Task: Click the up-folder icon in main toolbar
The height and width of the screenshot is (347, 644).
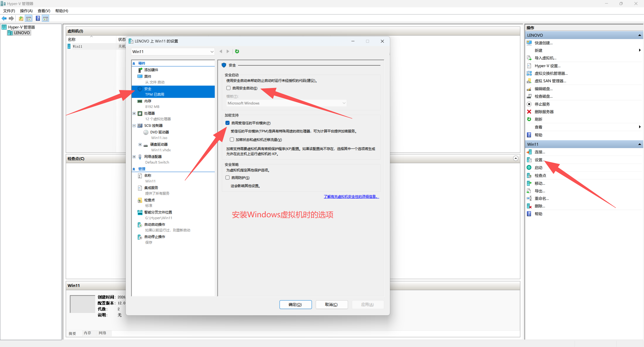Action: point(21,18)
